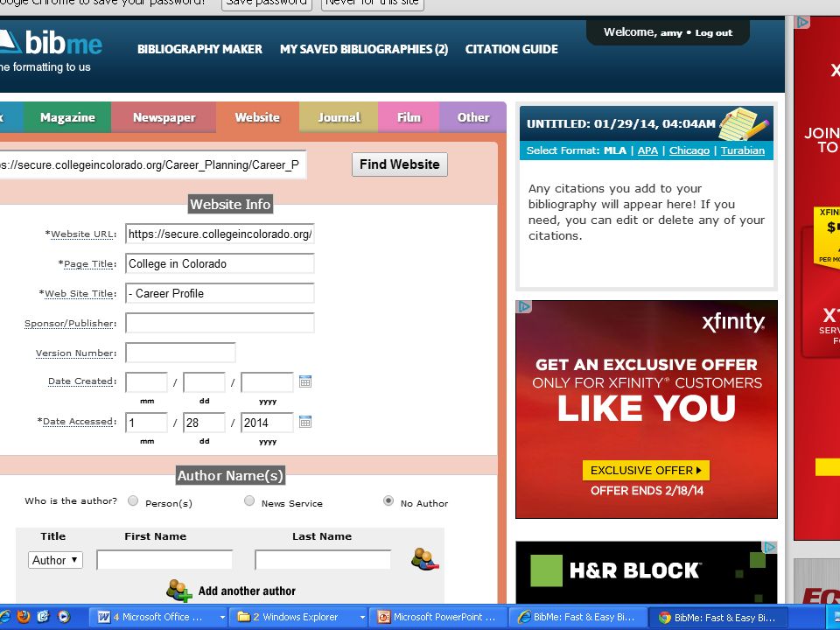Click Date Created year field
The width and height of the screenshot is (840, 630).
(x=267, y=382)
